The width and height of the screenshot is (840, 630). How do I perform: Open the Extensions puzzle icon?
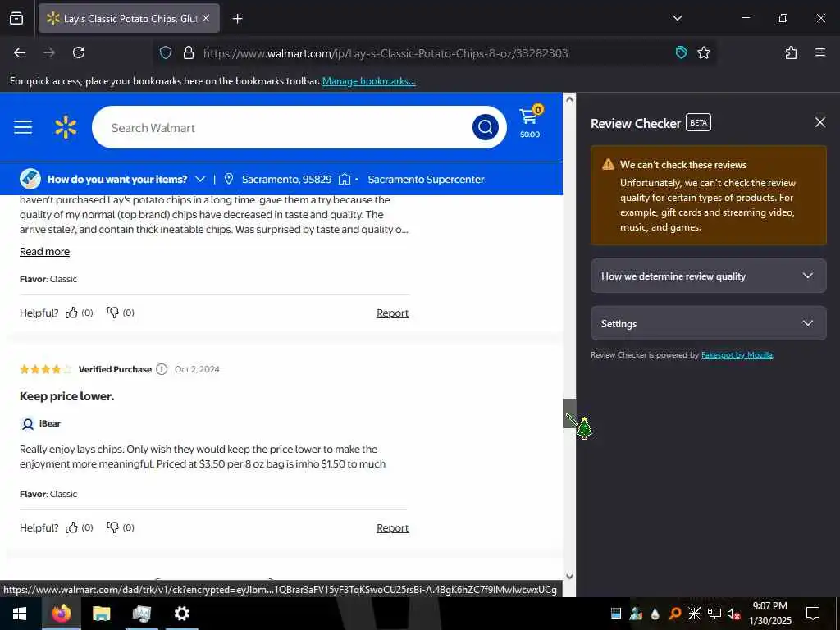(791, 52)
